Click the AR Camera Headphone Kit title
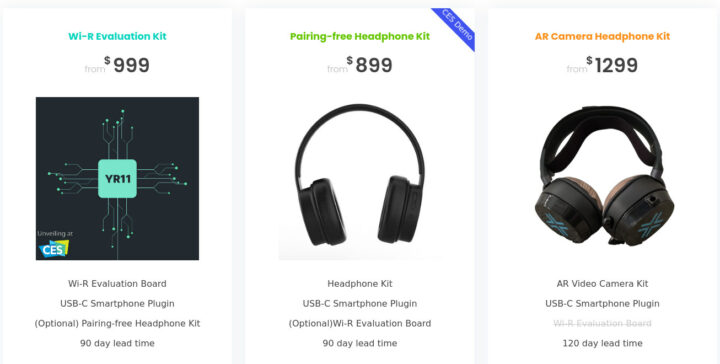The width and height of the screenshot is (720, 364). [x=602, y=36]
